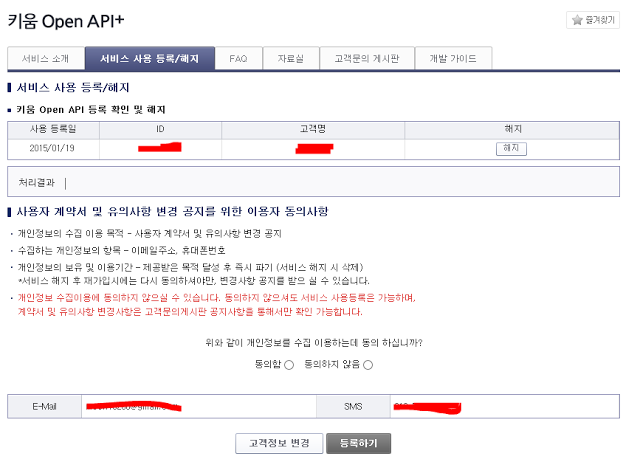
Task: Click the line 개인정보의 보유 및 이용기간
Action: point(190,267)
